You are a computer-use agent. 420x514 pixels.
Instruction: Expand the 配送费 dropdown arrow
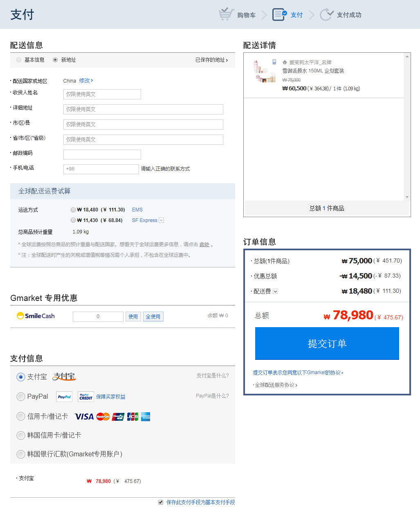pyautogui.click(x=275, y=292)
